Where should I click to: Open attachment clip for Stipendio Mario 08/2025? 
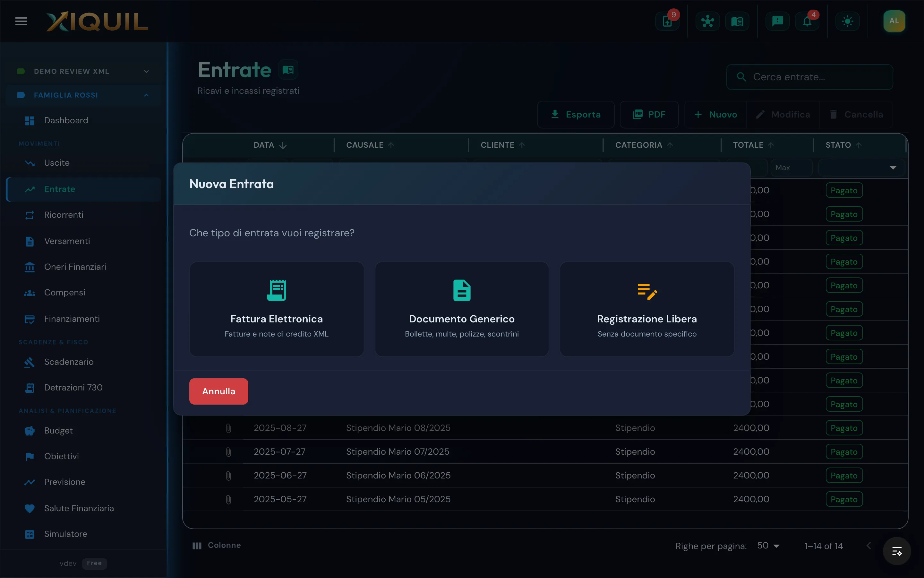point(228,428)
